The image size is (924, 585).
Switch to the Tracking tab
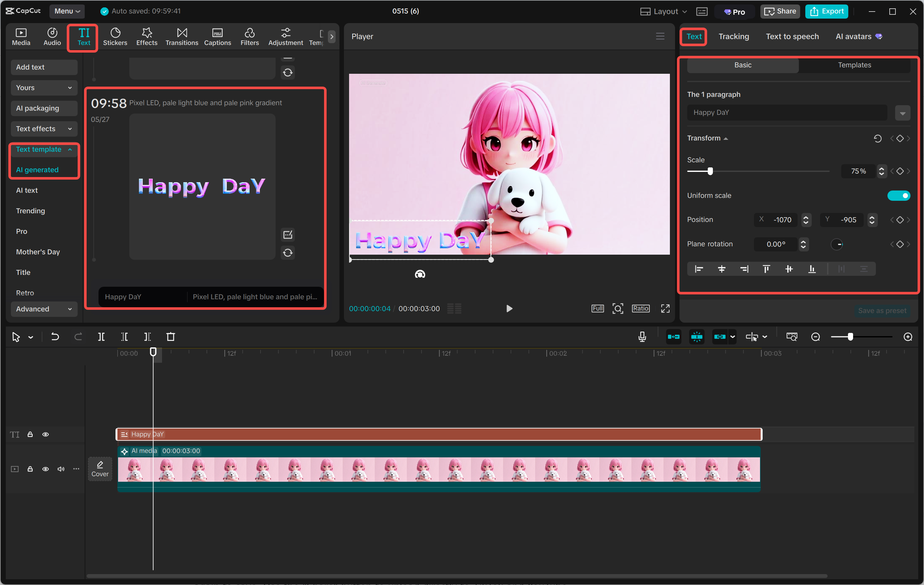733,37
